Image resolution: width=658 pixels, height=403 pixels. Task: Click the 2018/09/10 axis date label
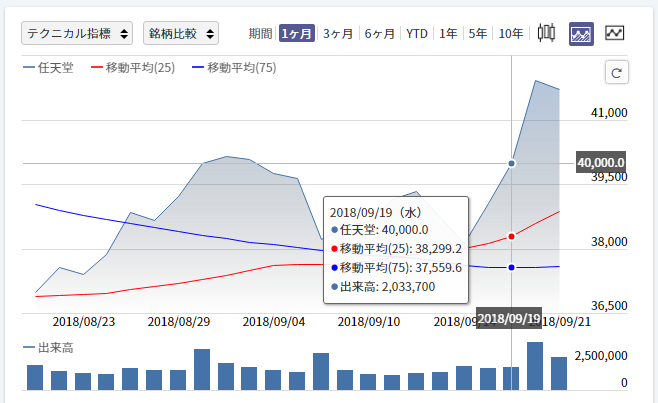369,322
